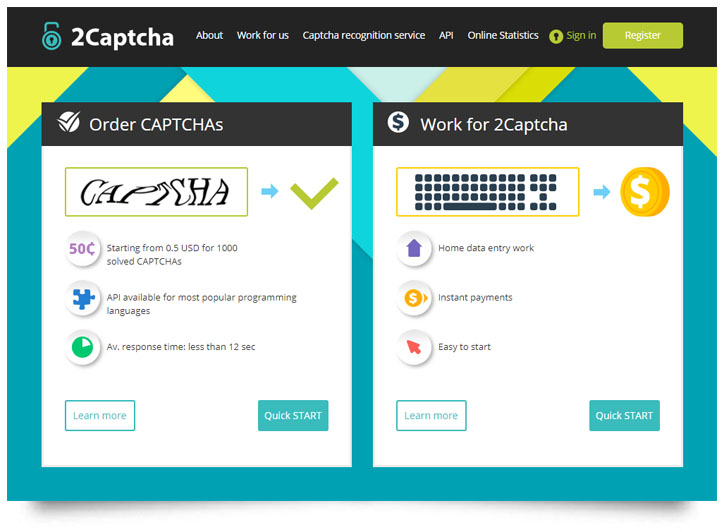This screenshot has width=725, height=532.
Task: Click the blue puzzle piece API icon
Action: [83, 299]
